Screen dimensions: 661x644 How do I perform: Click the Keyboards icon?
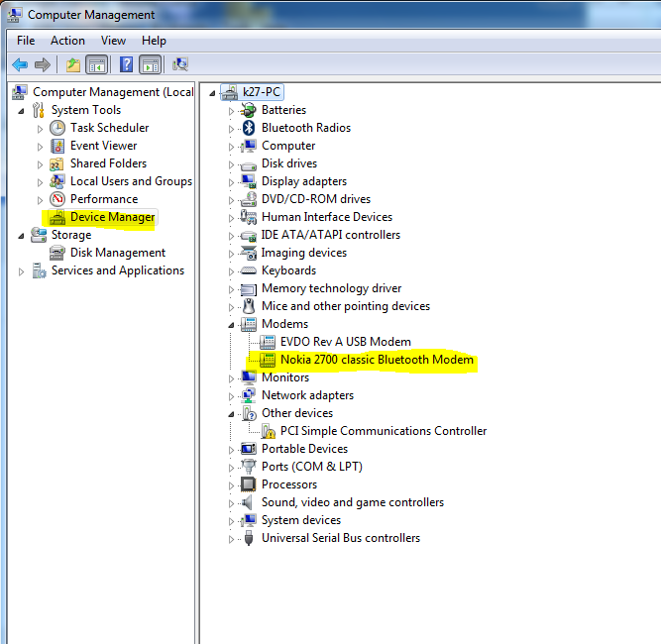[x=249, y=270]
